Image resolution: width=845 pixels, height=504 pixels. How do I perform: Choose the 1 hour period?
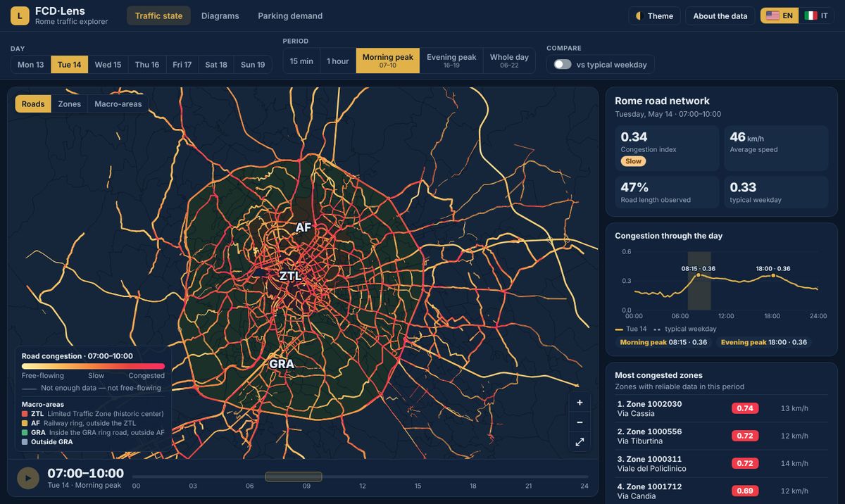(338, 61)
